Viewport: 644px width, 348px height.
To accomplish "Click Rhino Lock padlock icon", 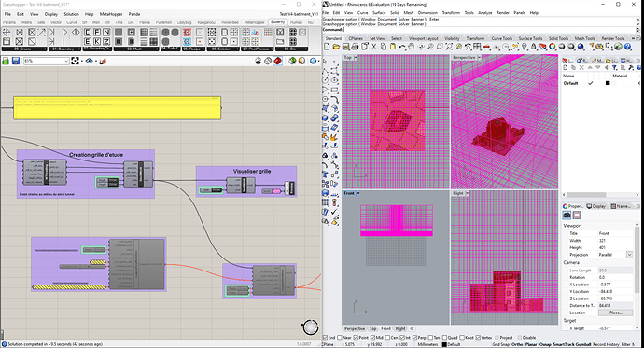I will tap(534, 47).
